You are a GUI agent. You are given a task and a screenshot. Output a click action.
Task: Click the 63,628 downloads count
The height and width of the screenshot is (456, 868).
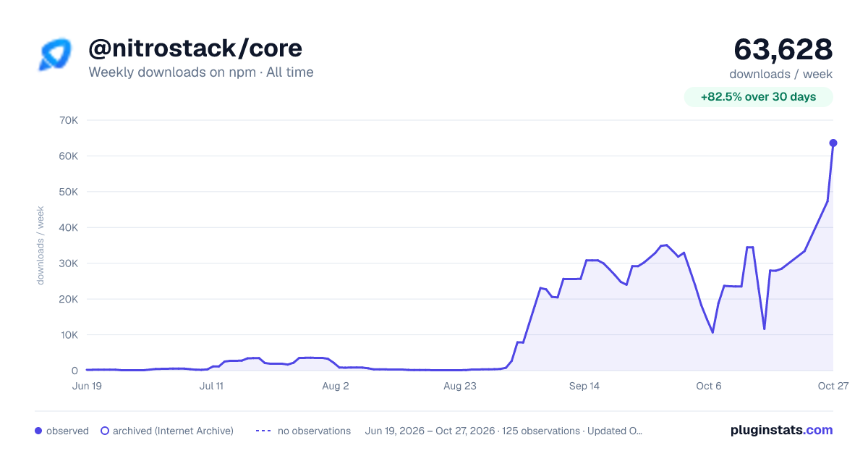tap(783, 49)
